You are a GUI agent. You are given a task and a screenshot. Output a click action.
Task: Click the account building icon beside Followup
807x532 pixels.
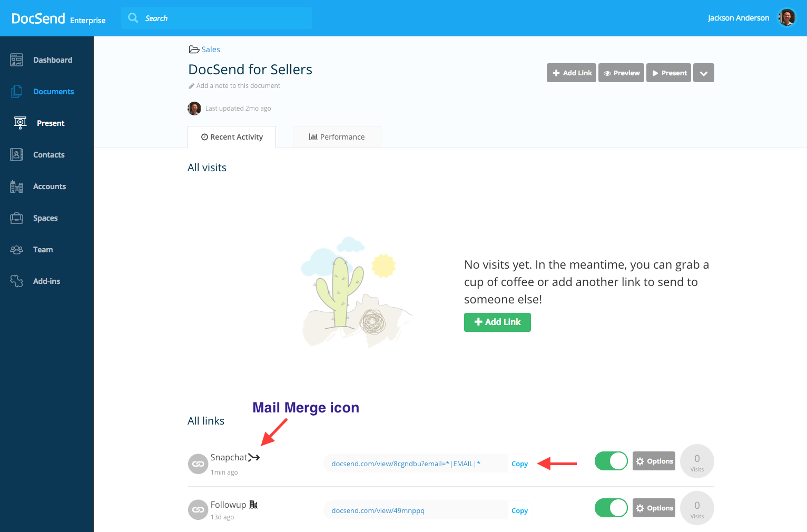pyautogui.click(x=253, y=505)
